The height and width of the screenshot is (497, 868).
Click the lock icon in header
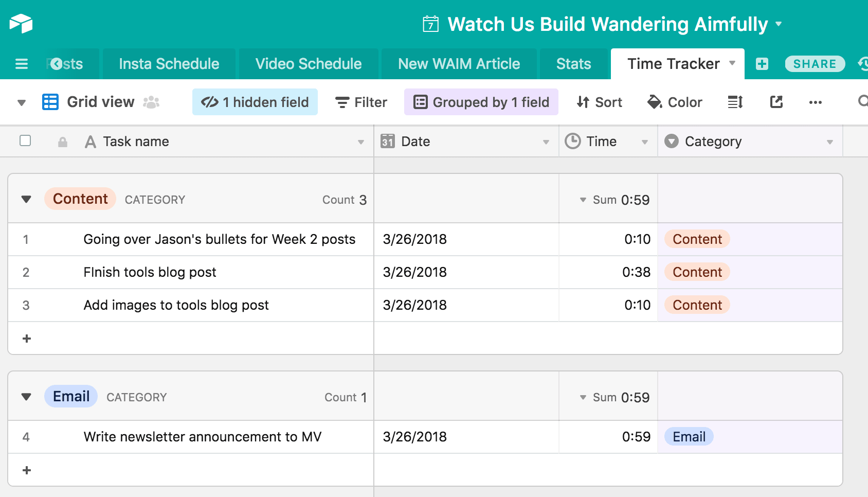[x=63, y=142]
